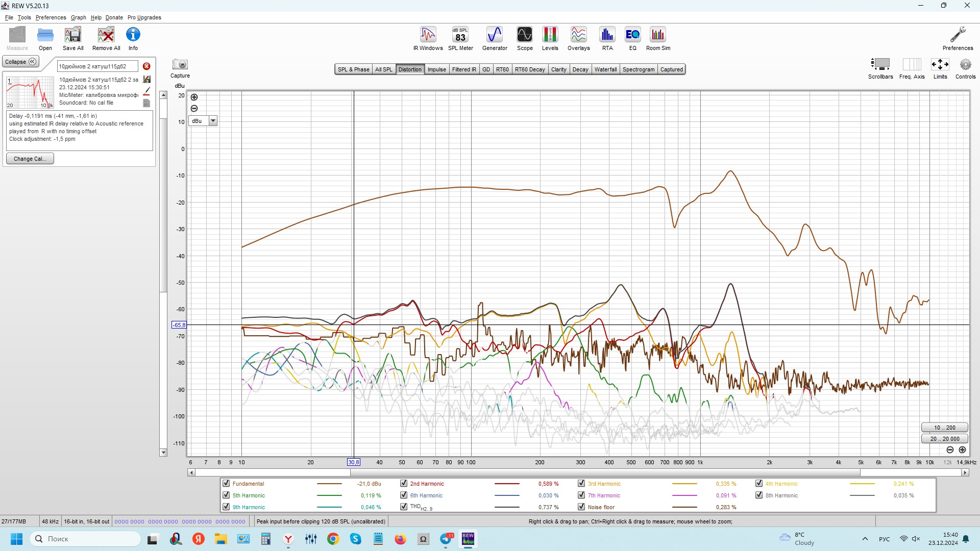Open the dBu axis units dropdown
Viewport: 980px width, 551px height.
pyautogui.click(x=213, y=121)
